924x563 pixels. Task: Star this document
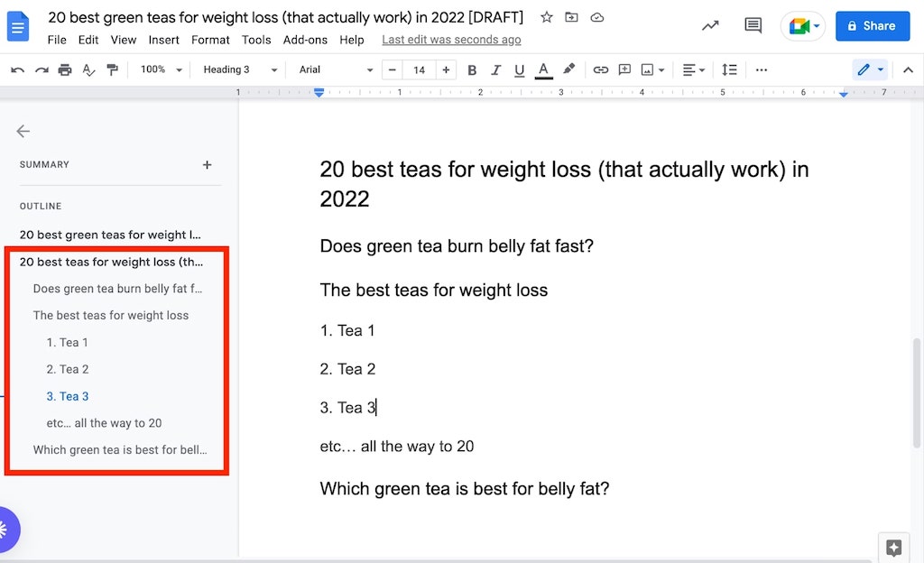[547, 17]
